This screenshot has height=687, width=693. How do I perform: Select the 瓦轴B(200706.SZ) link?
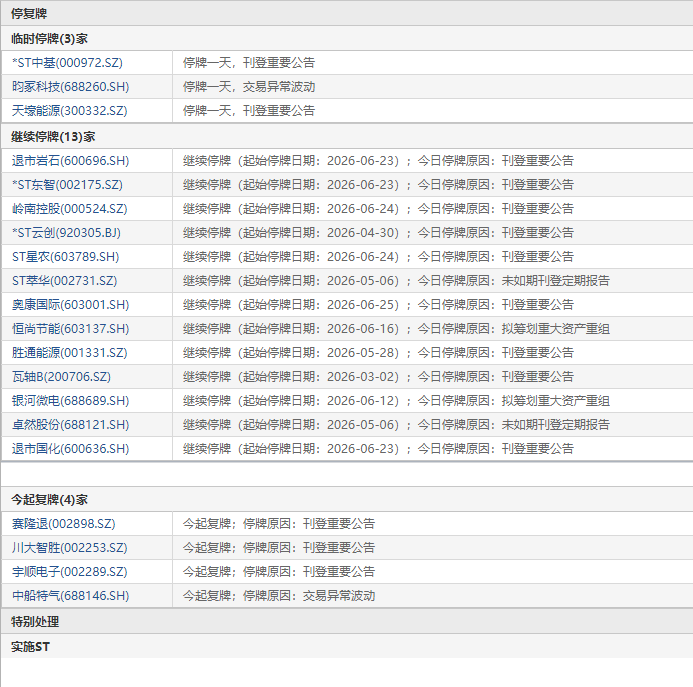pos(61,377)
